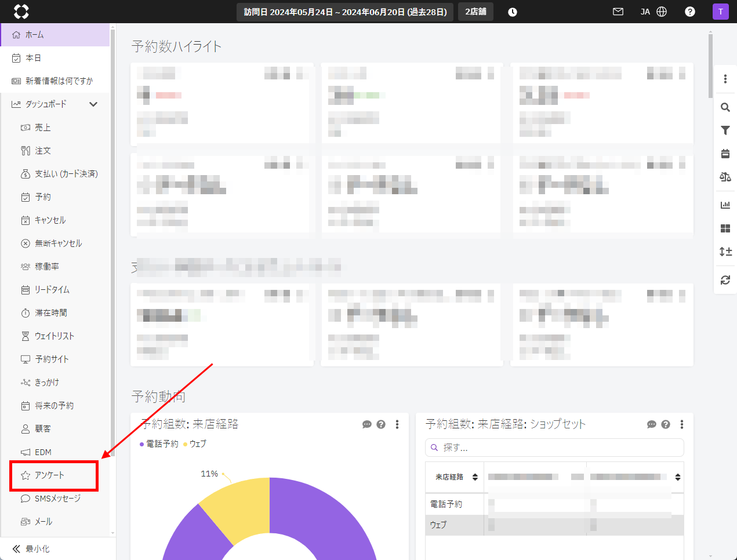The image size is (737, 560).
Task: Open options menu of 予約組数: 来店経路 chart
Action: (x=397, y=424)
